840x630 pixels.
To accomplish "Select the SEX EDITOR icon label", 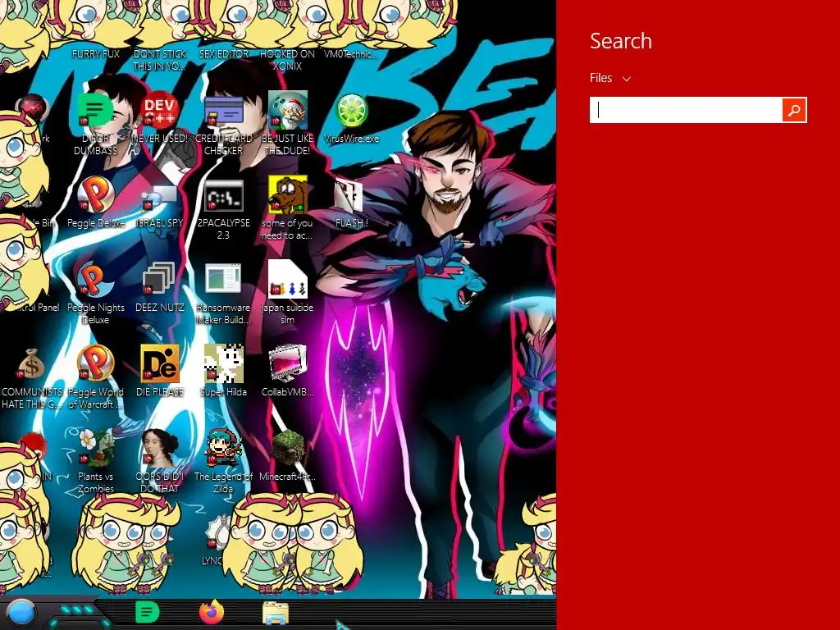I will pos(223,54).
